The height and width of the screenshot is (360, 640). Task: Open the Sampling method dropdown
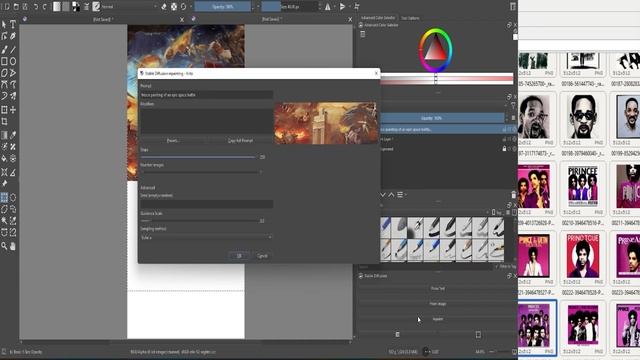[x=206, y=237]
